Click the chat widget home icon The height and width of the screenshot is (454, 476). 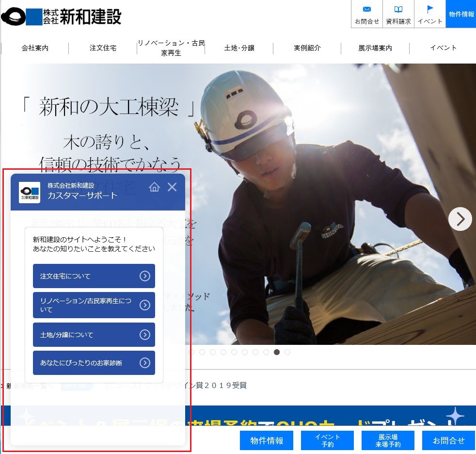tap(154, 187)
